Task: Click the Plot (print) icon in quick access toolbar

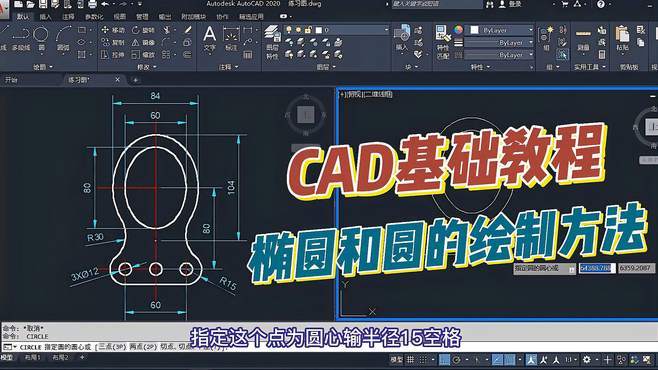Action: pos(92,4)
